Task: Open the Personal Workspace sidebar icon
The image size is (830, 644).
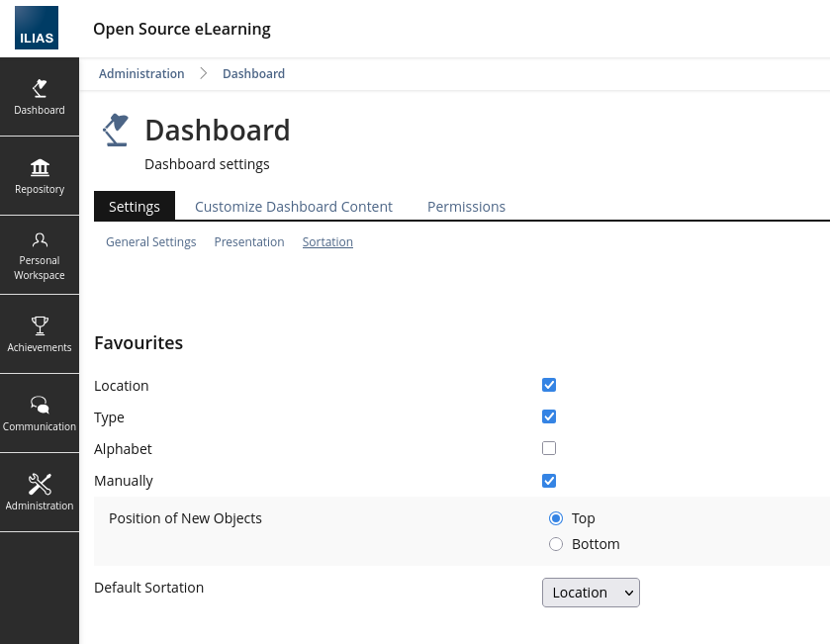Action: click(x=40, y=240)
